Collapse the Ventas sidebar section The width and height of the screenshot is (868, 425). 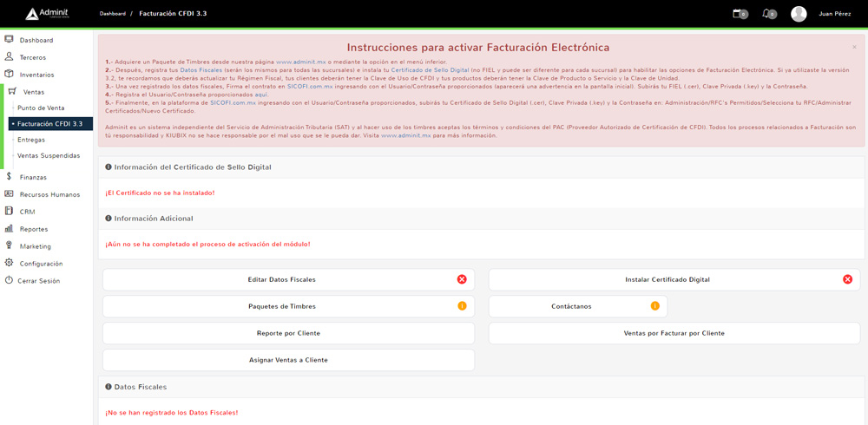(34, 92)
